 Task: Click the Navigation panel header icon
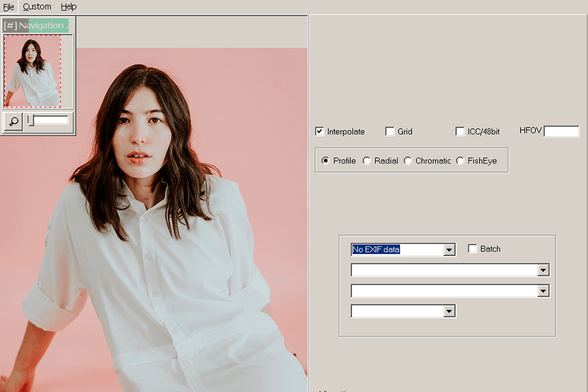coord(10,26)
